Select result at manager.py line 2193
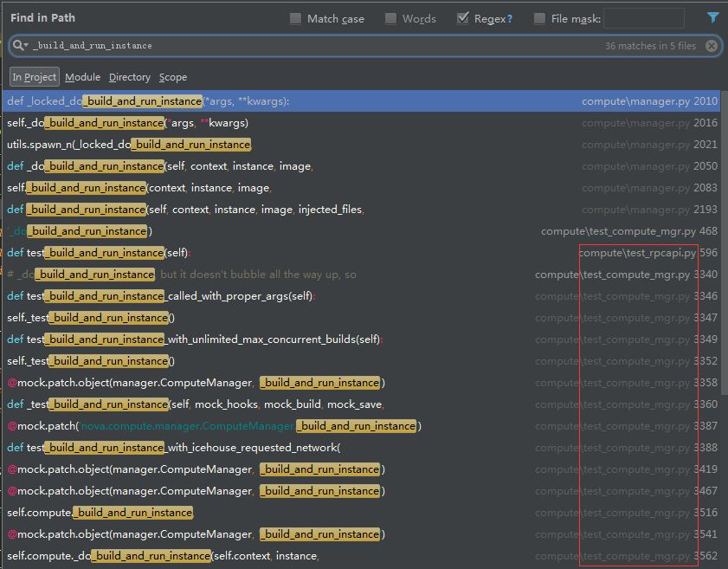The image size is (728, 569). coord(361,210)
